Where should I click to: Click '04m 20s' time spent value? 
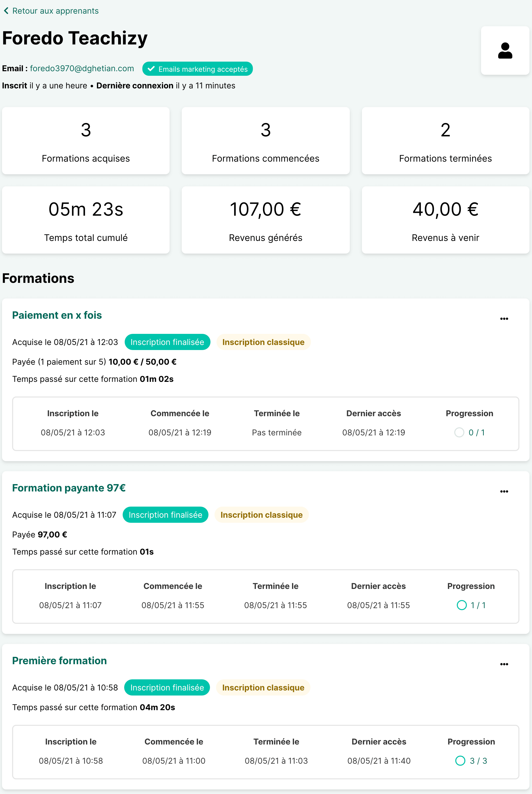157,707
